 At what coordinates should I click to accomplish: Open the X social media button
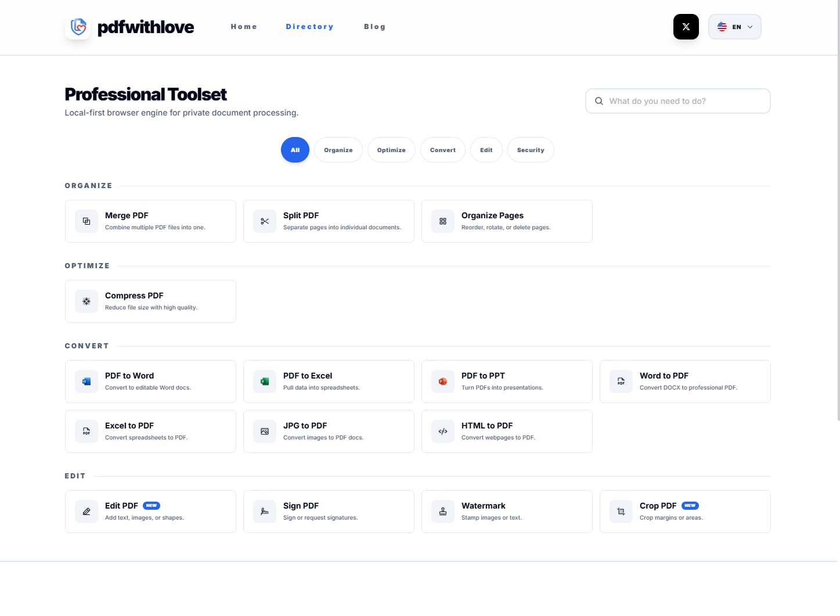(x=686, y=27)
